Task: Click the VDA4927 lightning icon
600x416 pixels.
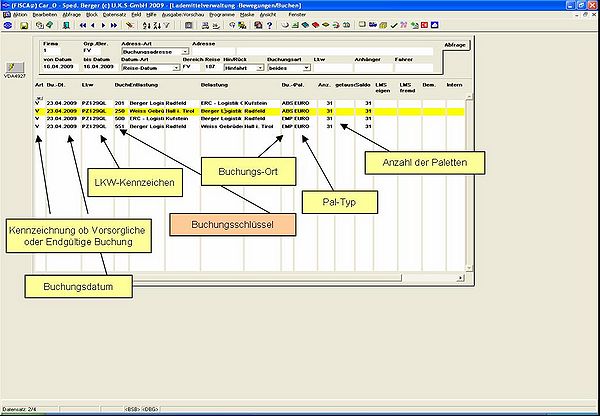Action: pos(15,67)
